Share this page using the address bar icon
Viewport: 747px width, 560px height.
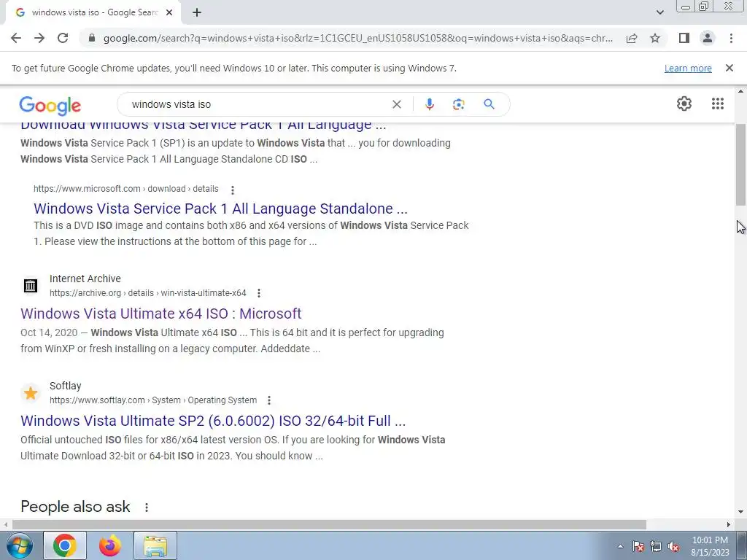(x=632, y=38)
